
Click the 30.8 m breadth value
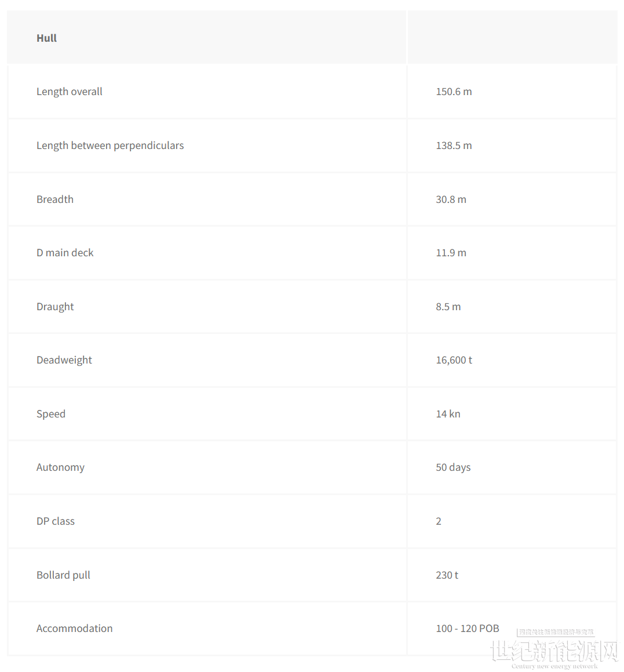pos(451,199)
